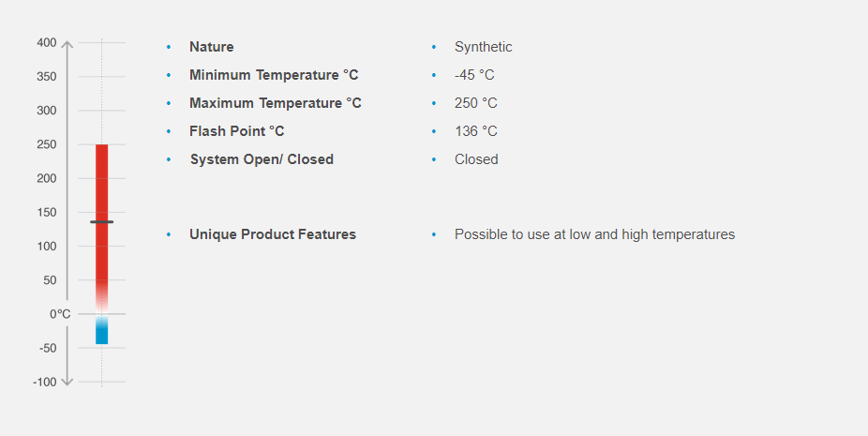Click the downward arrow at axis bottom

click(67, 381)
